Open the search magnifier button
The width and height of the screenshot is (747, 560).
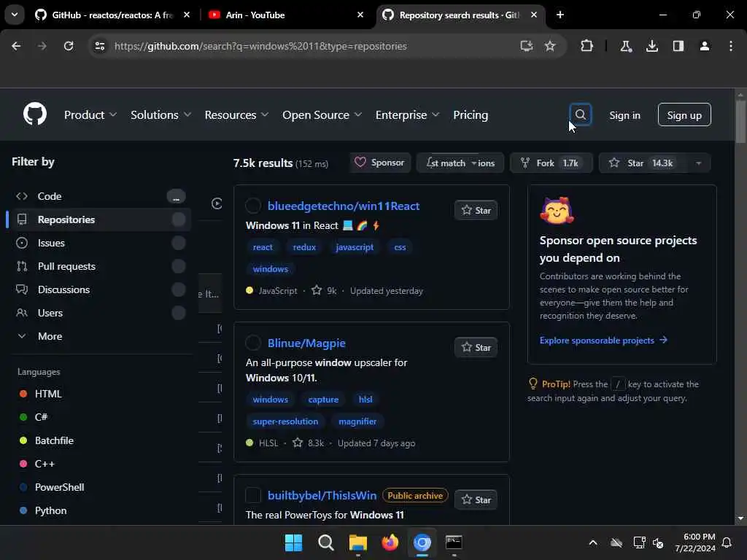pos(580,114)
